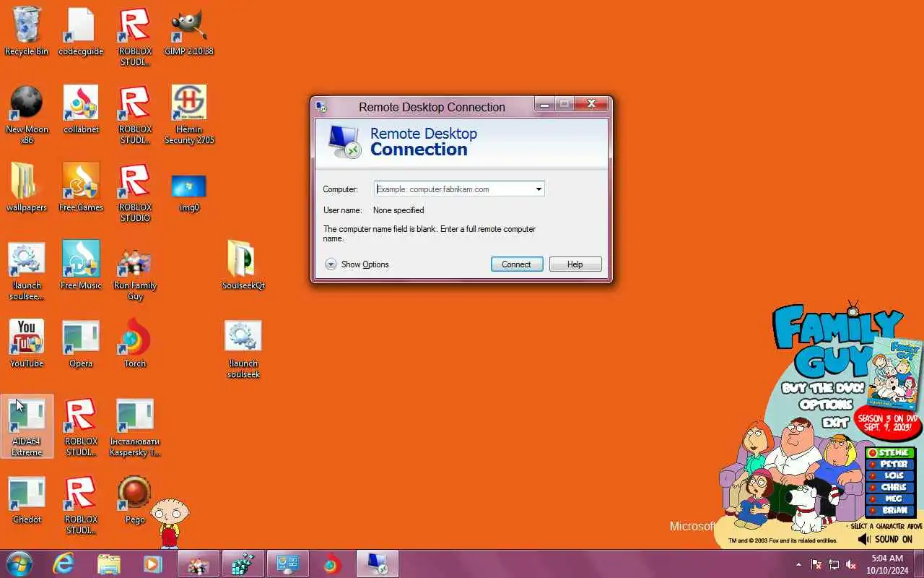Select Meg in the Family Guy character list

(x=890, y=499)
